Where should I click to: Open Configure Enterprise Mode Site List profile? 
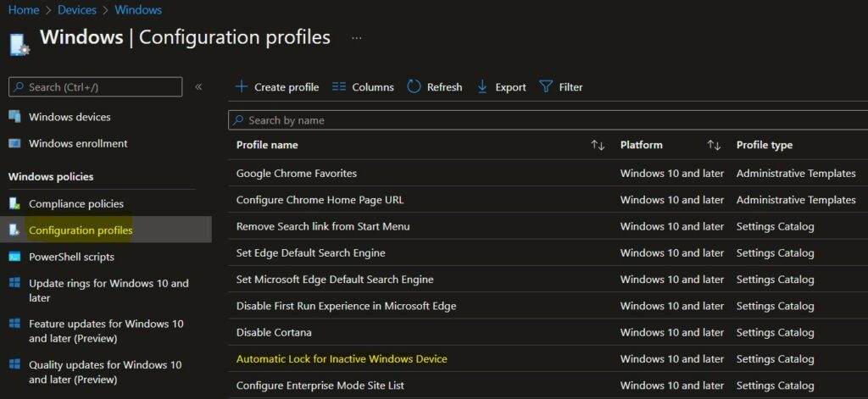tap(320, 385)
